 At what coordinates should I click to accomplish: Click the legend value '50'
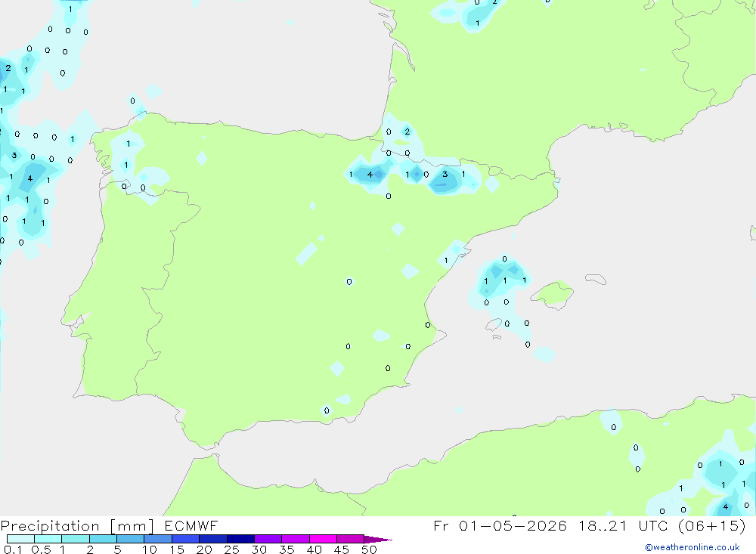point(369,549)
